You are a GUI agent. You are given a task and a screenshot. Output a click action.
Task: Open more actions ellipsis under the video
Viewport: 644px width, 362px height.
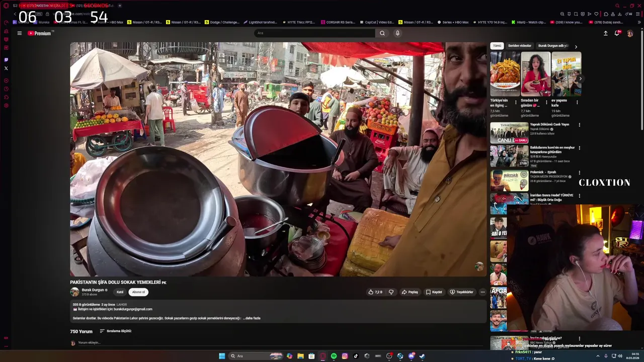click(482, 292)
